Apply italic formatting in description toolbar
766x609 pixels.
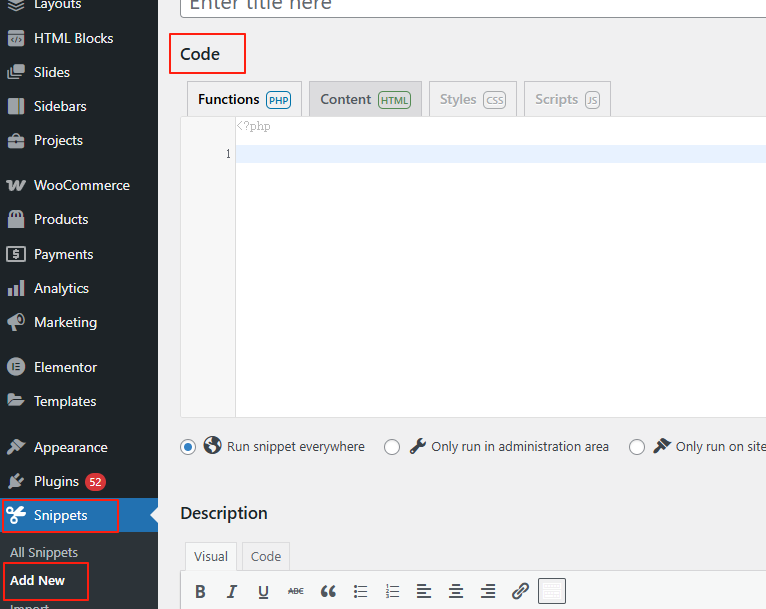click(x=232, y=591)
